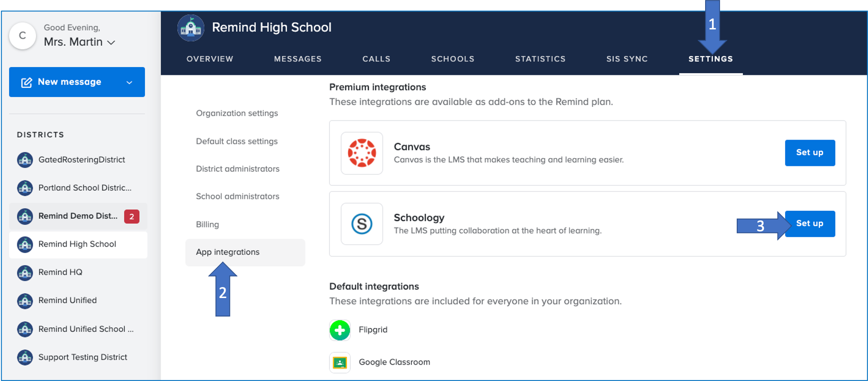Click the Google Classroom integration name
The width and height of the screenshot is (868, 381).
pos(394,363)
